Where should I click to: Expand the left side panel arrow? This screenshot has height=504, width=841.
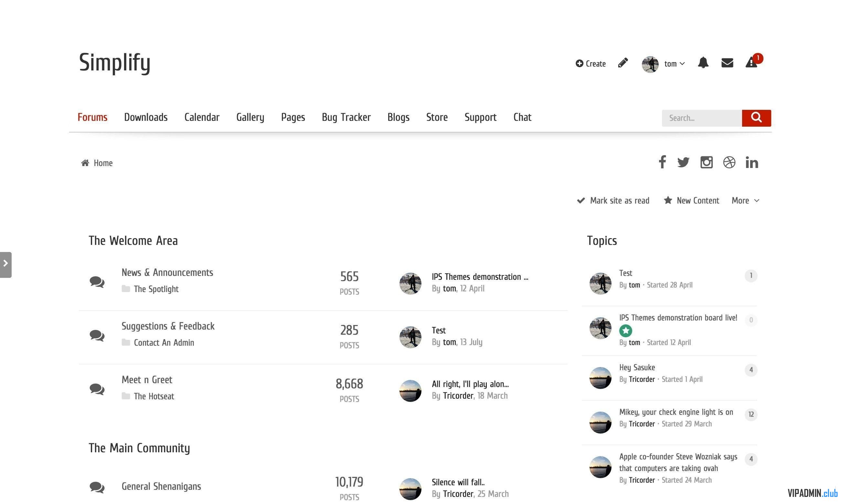pyautogui.click(x=5, y=265)
